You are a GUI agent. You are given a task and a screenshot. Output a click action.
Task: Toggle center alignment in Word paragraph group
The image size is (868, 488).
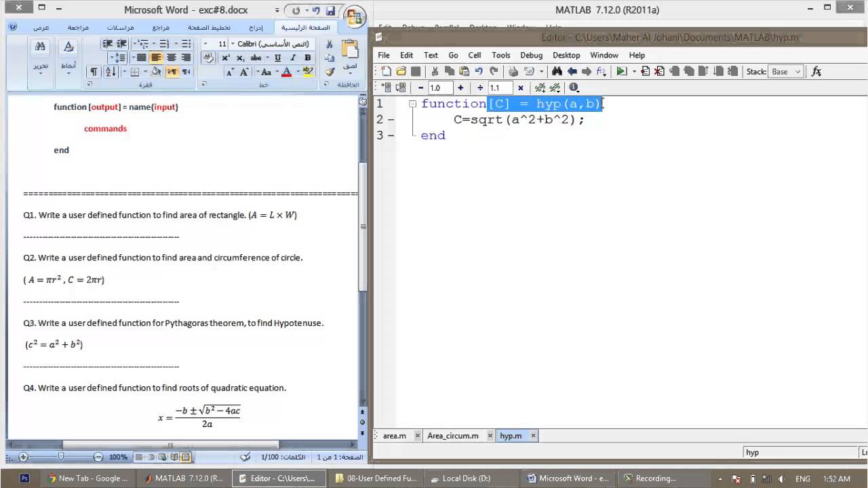[171, 58]
